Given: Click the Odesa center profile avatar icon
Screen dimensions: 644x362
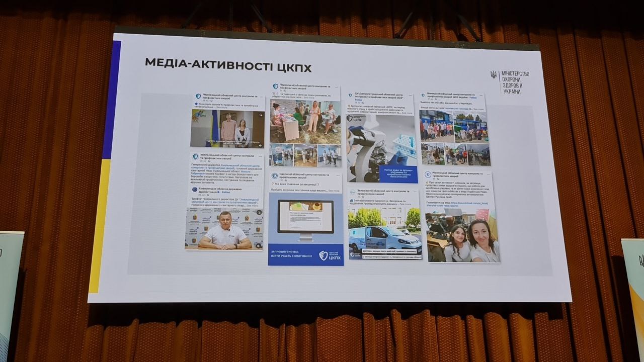Looking at the screenshot, I should click(x=274, y=175).
